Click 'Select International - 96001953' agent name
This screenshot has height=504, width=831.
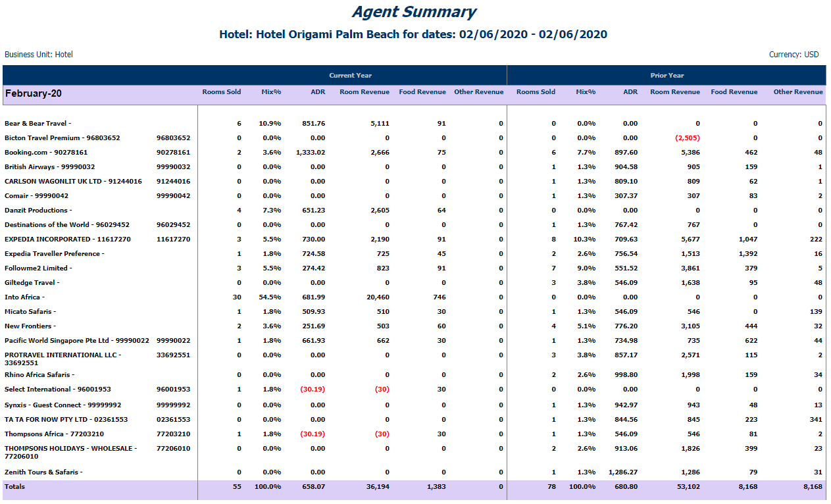[x=58, y=390]
